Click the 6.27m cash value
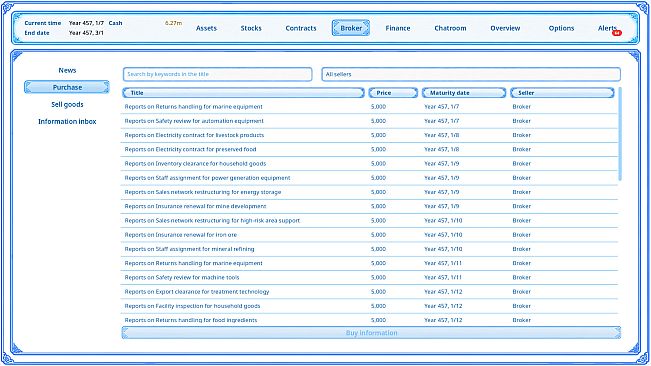The width and height of the screenshot is (651, 366). (x=173, y=23)
